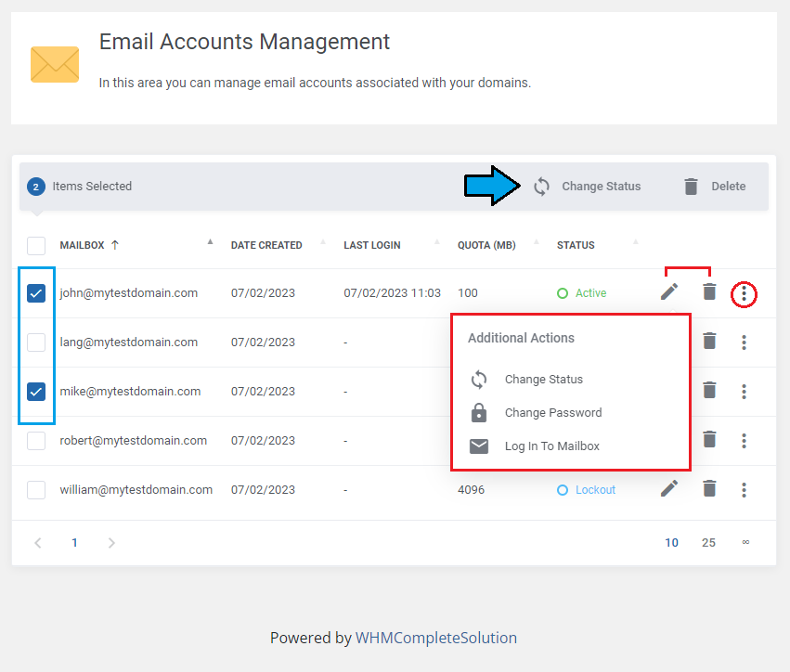The width and height of the screenshot is (790, 672).
Task: Click robert@mytestdomain.com mailbox address
Action: [134, 441]
